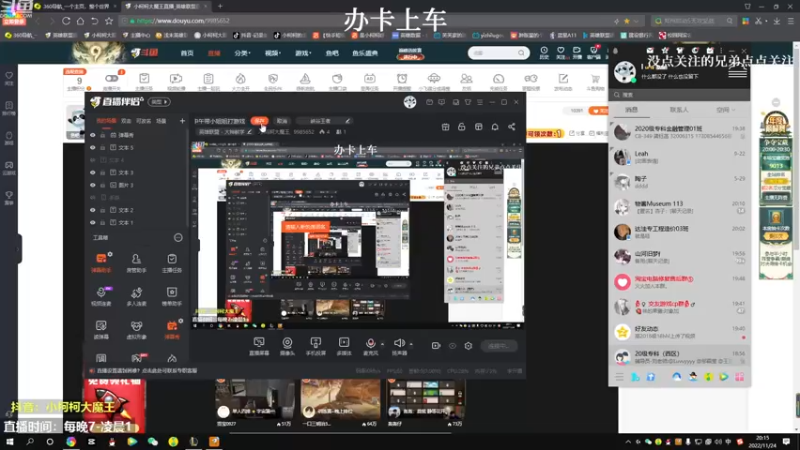Toggle visibility of 图片 3 layer
Screen dimensions: 800x450
(x=92, y=185)
